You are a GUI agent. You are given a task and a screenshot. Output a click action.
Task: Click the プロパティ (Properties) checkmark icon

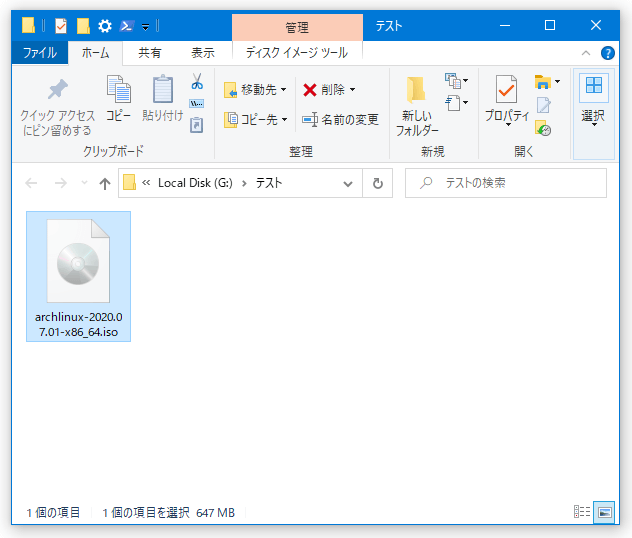(x=506, y=89)
